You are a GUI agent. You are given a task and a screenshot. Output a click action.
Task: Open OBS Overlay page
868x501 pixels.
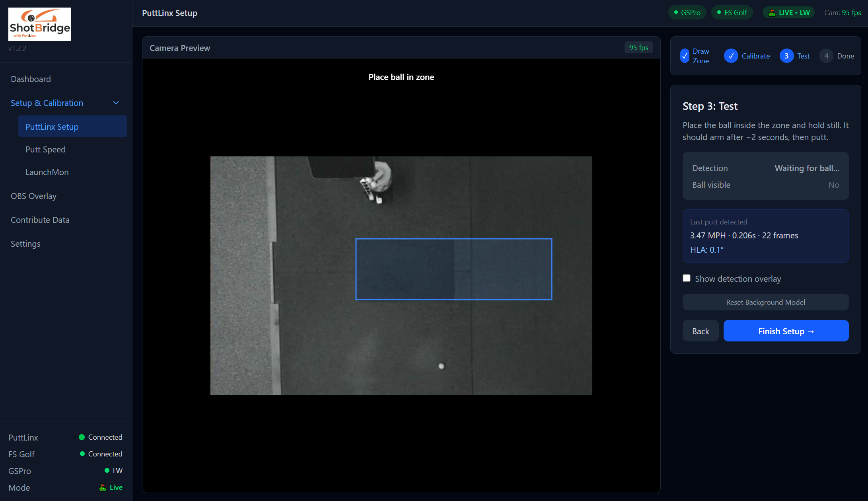click(x=33, y=196)
